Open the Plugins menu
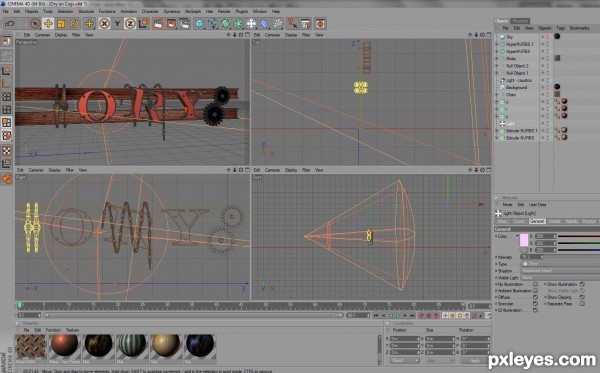600x373 pixels. 241,11
